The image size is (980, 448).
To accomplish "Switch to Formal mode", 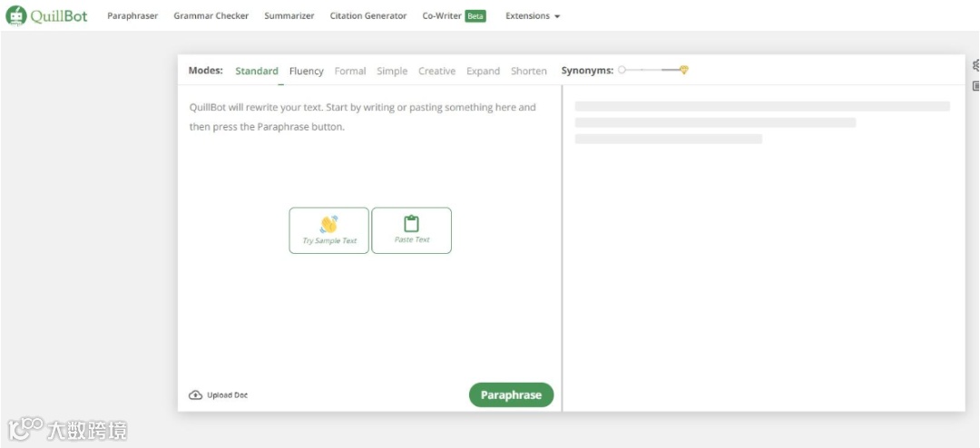I will [x=350, y=72].
